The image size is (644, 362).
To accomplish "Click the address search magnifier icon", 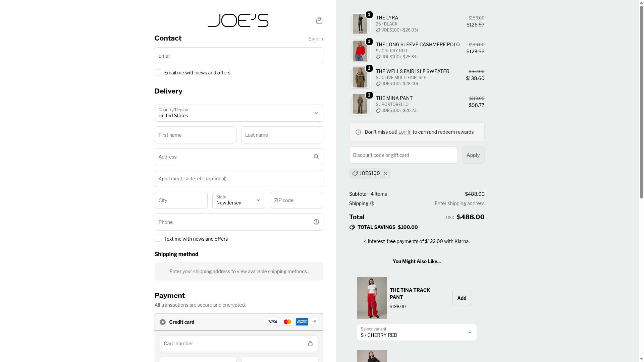I will [316, 157].
